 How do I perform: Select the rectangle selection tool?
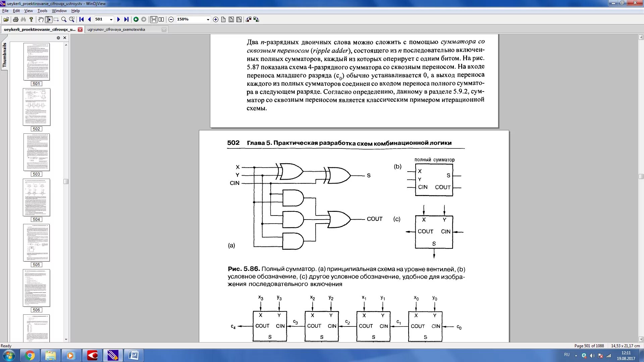56,19
